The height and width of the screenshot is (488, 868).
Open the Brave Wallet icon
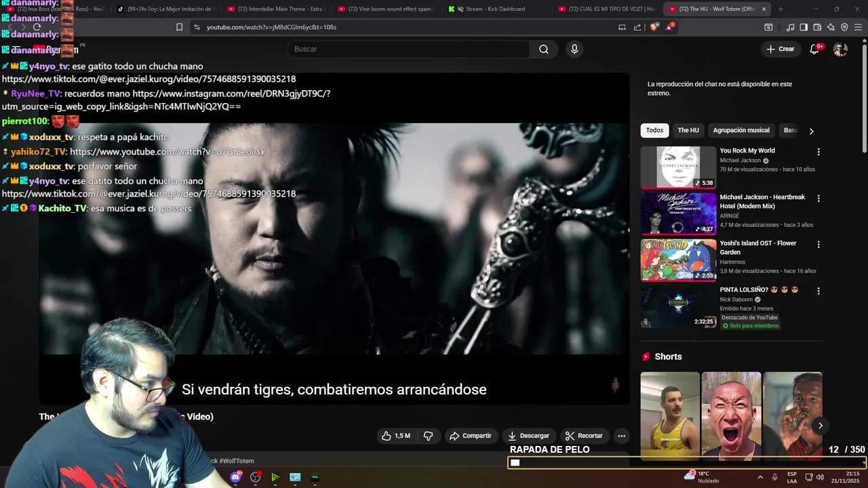point(817,27)
